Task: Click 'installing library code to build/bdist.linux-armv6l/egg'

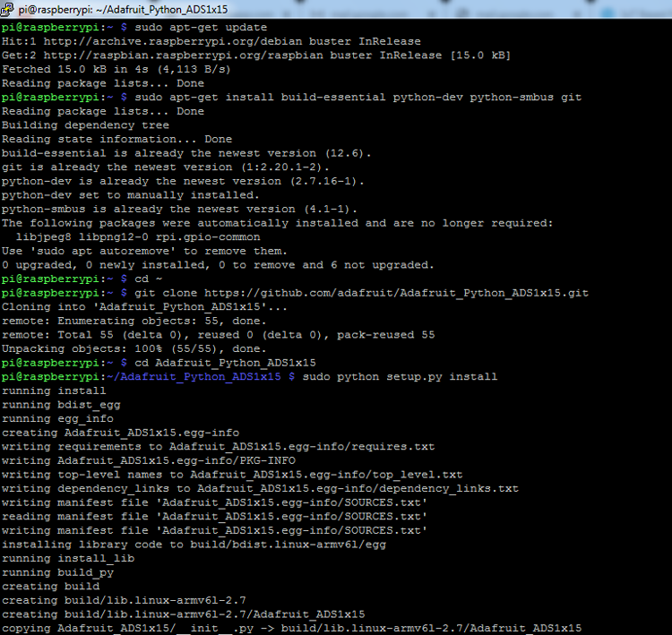Action: (194, 545)
